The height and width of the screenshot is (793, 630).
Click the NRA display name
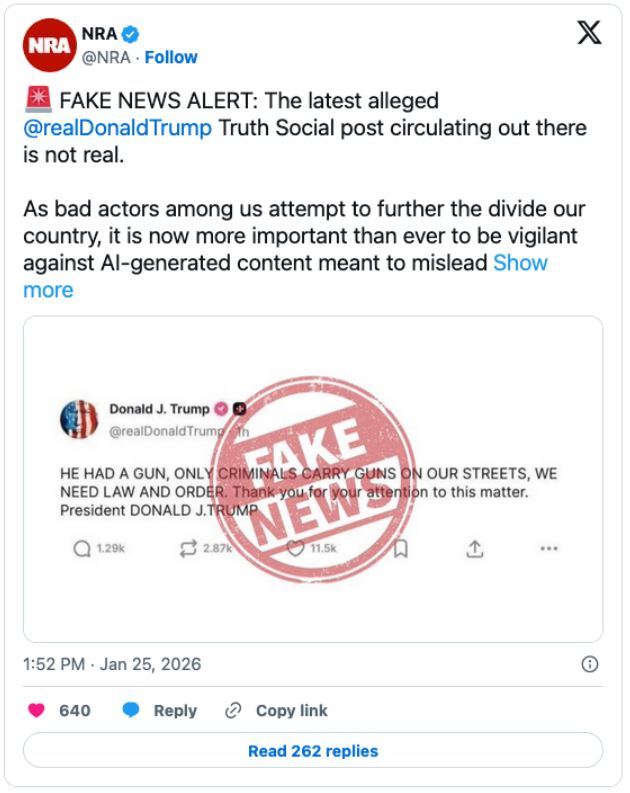99,35
